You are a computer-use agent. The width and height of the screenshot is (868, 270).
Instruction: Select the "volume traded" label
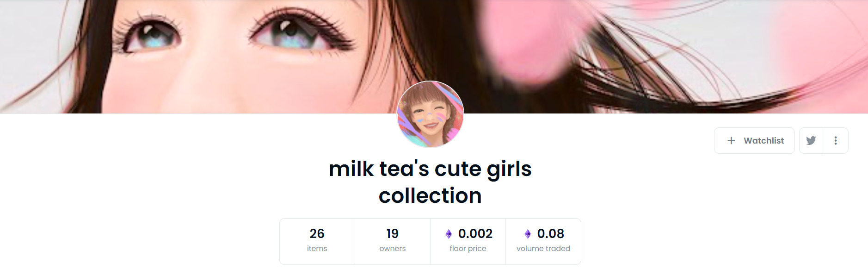pyautogui.click(x=543, y=249)
